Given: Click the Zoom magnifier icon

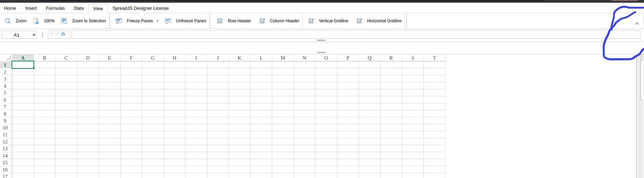Looking at the screenshot, I should coord(8,21).
